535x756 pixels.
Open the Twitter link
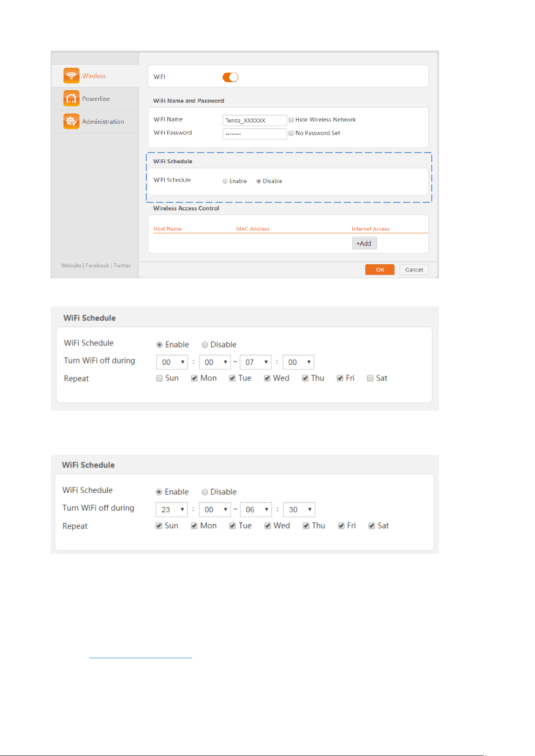(x=122, y=266)
